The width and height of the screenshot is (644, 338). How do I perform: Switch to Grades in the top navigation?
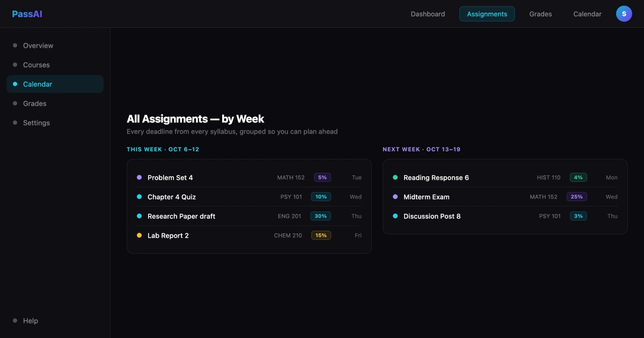pos(540,14)
